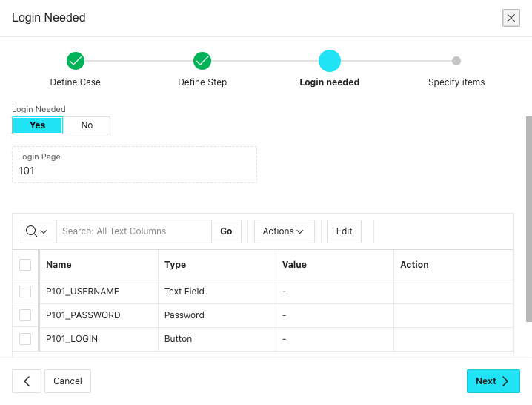The width and height of the screenshot is (532, 405).
Task: Click the Edit button in the grid toolbar
Action: (345, 231)
